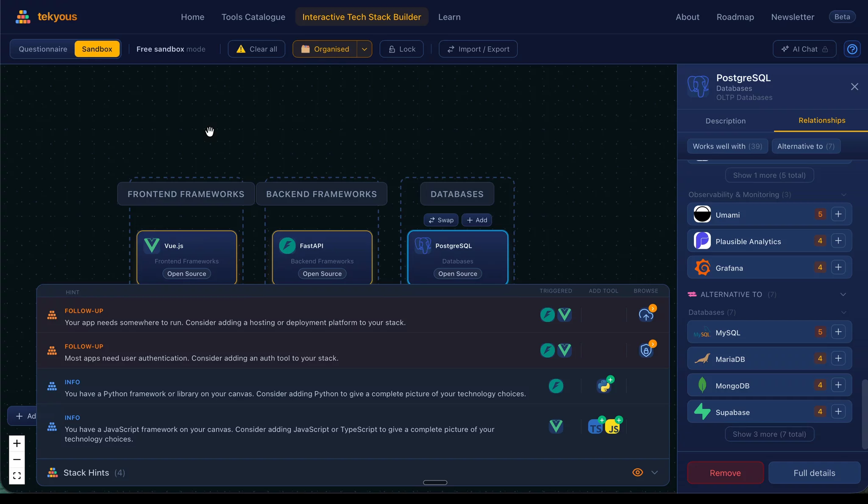Open the Organised layout dropdown arrow
This screenshot has width=868, height=504.
(x=364, y=49)
